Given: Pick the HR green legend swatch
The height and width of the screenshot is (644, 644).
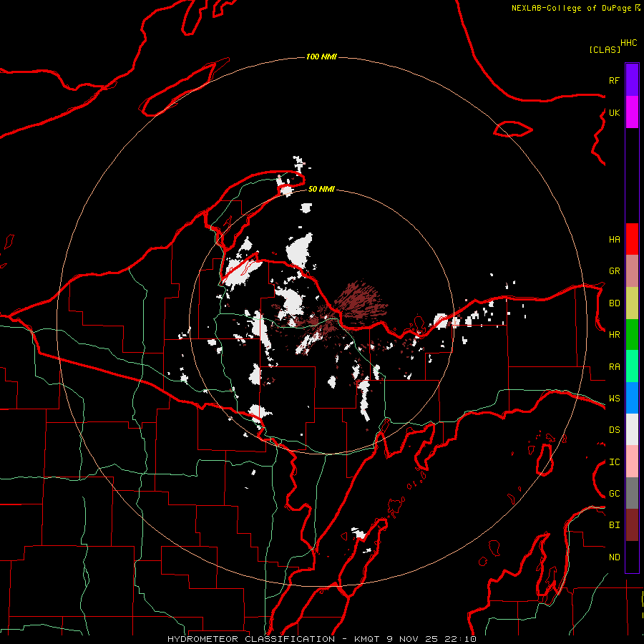Looking at the screenshot, I should (x=632, y=334).
